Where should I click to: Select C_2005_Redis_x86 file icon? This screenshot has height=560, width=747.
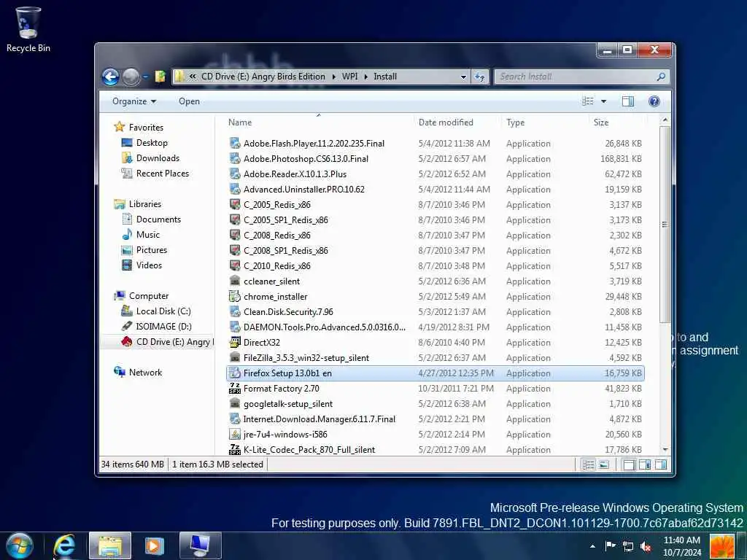pos(235,205)
